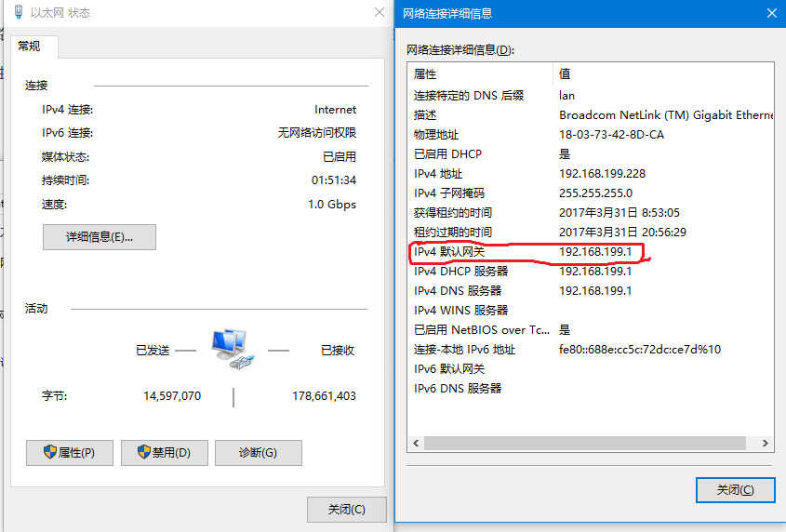Select the 租约过期的时间 row label

point(453,233)
